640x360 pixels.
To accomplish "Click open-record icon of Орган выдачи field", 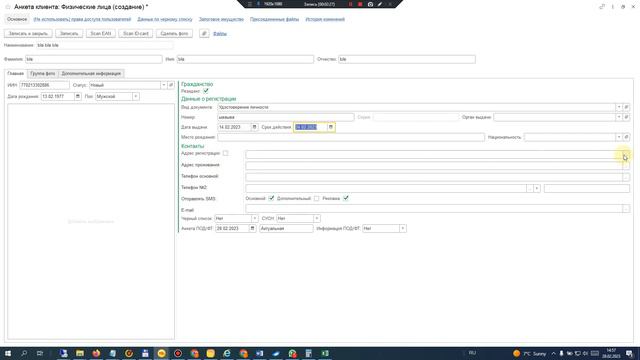I will pos(626,117).
